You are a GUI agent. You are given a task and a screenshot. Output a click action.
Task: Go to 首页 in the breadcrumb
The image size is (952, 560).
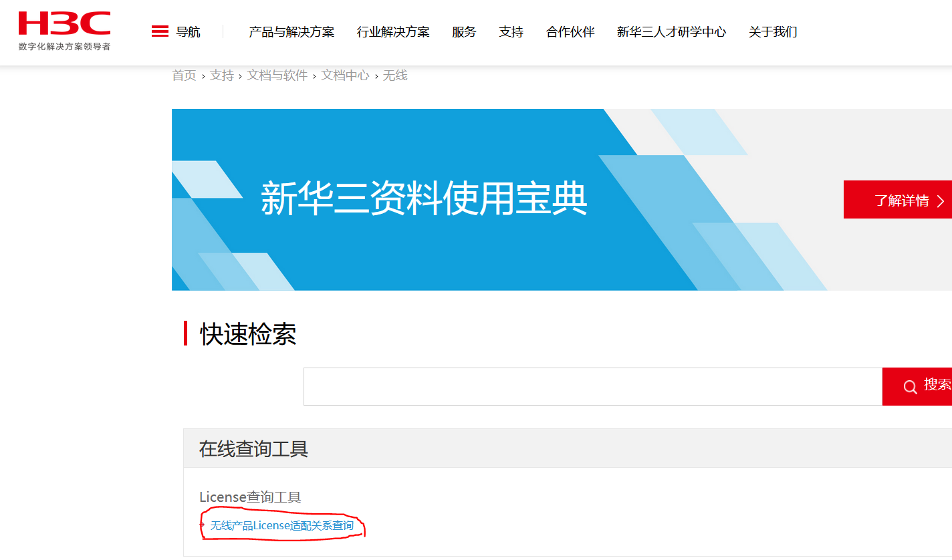[x=184, y=76]
